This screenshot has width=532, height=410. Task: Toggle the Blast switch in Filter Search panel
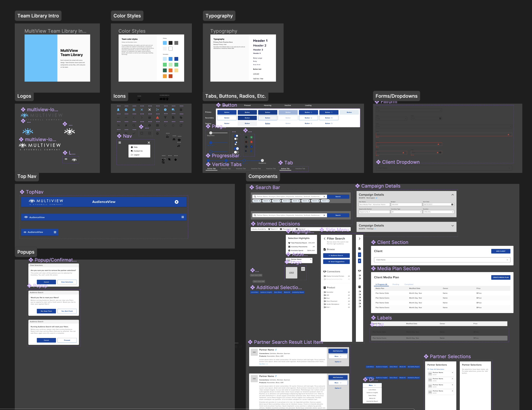(x=324, y=298)
